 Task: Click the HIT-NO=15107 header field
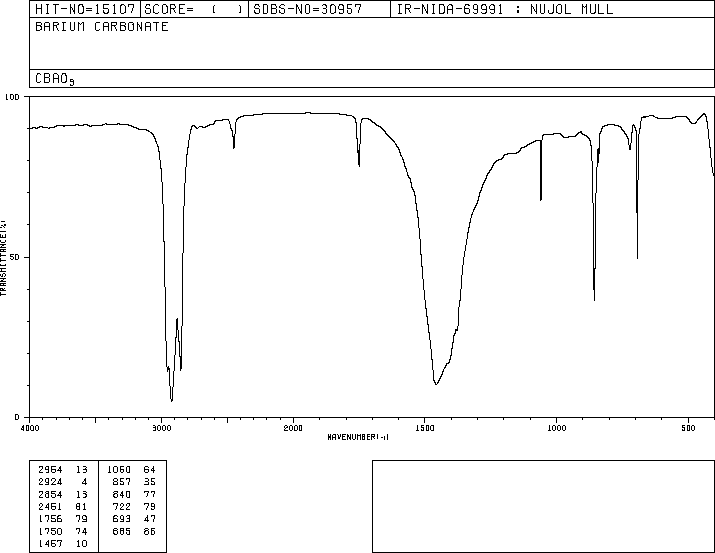tap(85, 9)
